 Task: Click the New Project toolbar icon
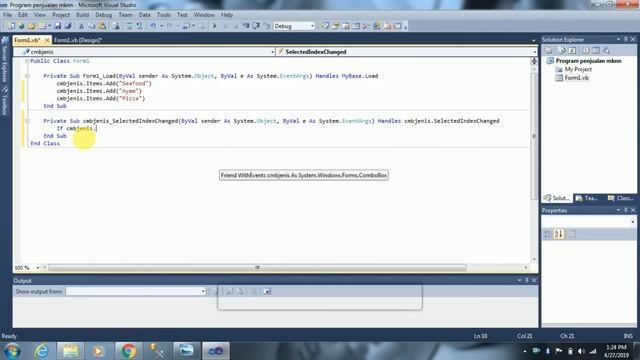coord(11,26)
